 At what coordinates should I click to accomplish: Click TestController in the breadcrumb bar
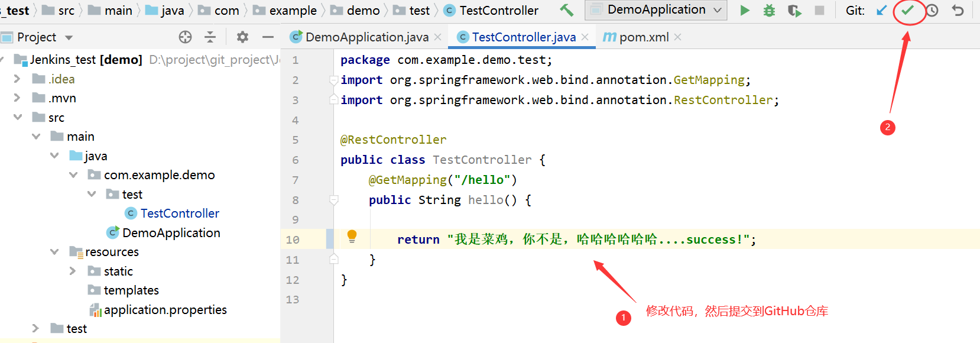pos(499,11)
